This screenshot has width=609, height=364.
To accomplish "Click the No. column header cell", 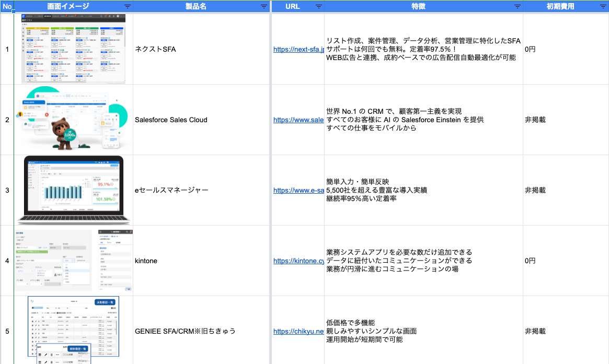I will [7, 7].
